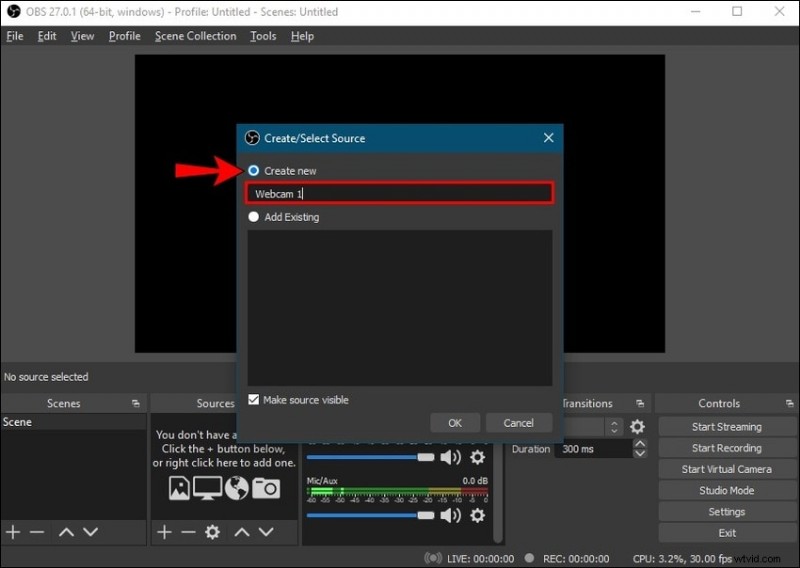The image size is (800, 568).
Task: Click the Webcam 1 source name field
Action: (x=400, y=193)
